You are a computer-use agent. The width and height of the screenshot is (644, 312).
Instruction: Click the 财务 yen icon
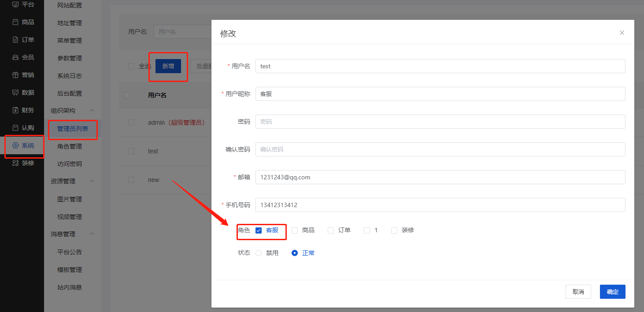coord(15,110)
